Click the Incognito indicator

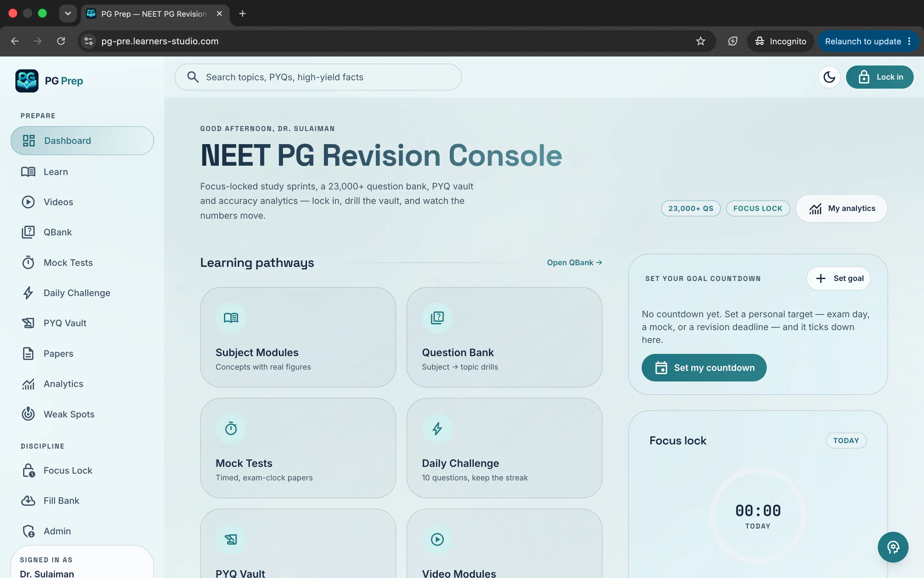click(780, 41)
